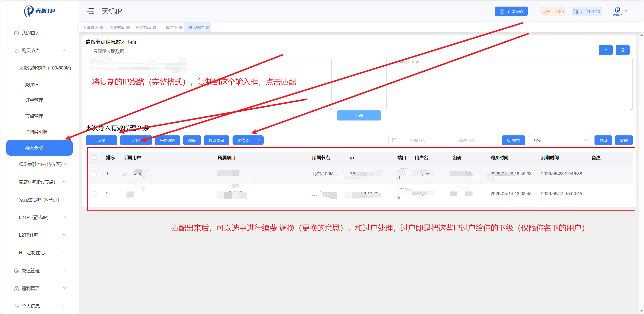The height and width of the screenshot is (314, 644).
Task: Expand the 返利管理 menu
Action: click(x=65, y=288)
